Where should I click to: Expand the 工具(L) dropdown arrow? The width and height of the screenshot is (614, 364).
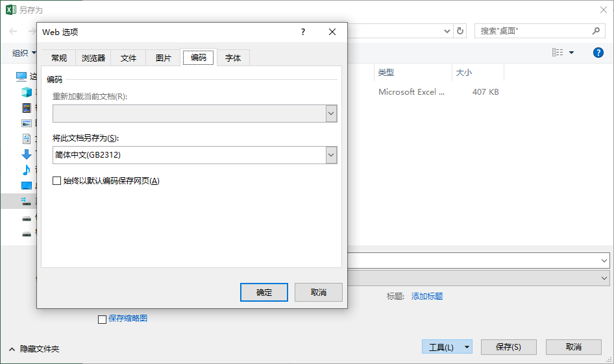point(466,347)
